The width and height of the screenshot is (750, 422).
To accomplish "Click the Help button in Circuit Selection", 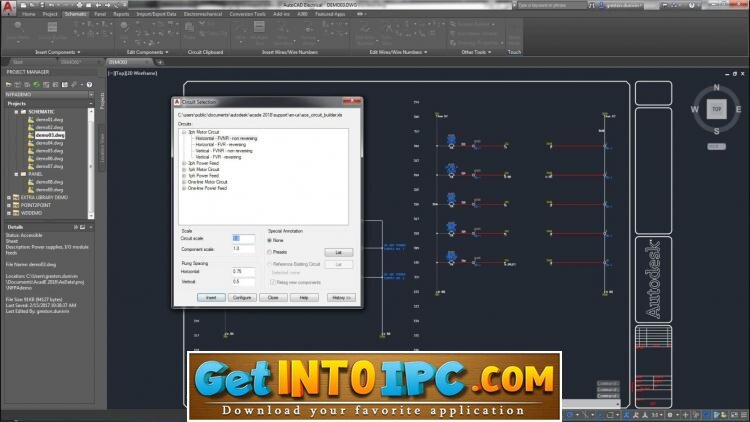I will coord(304,298).
